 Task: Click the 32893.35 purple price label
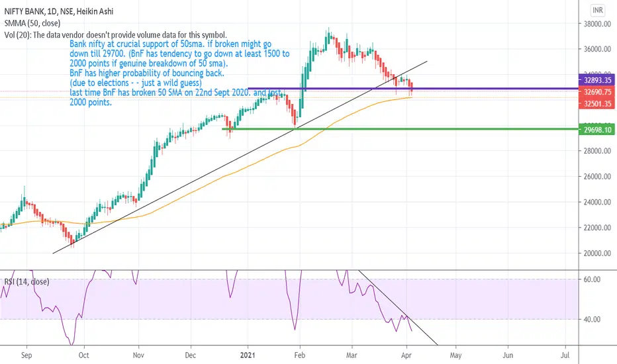pos(597,80)
